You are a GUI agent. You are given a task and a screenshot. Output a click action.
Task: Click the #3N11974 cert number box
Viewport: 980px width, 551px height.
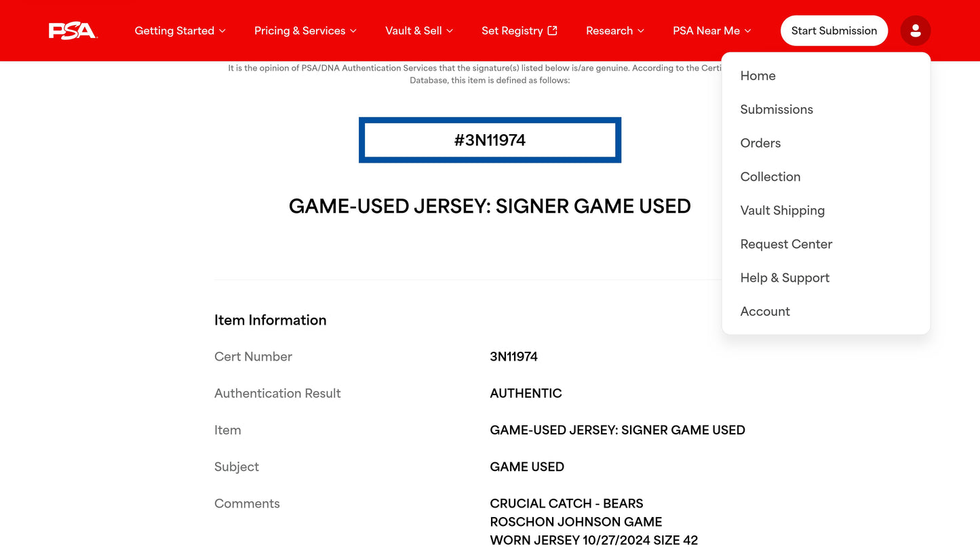coord(490,140)
